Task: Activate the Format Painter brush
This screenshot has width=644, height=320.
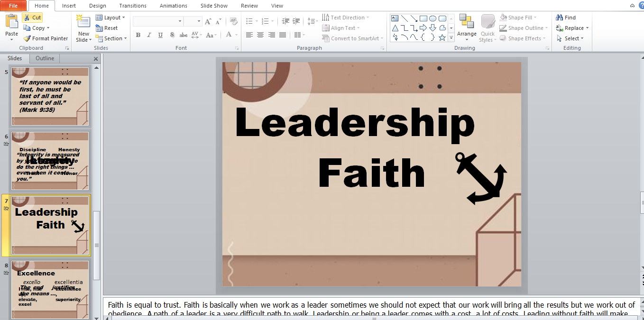Action: coord(46,38)
